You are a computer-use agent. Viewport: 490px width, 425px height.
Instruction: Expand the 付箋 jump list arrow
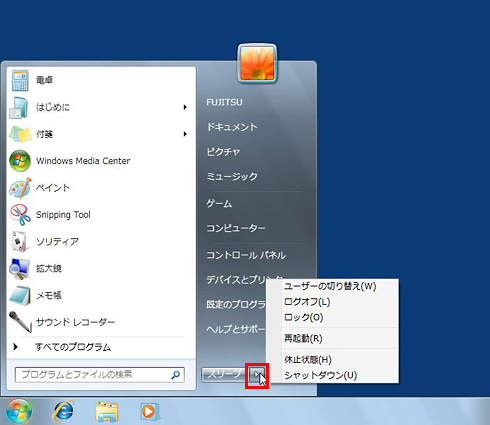(185, 134)
